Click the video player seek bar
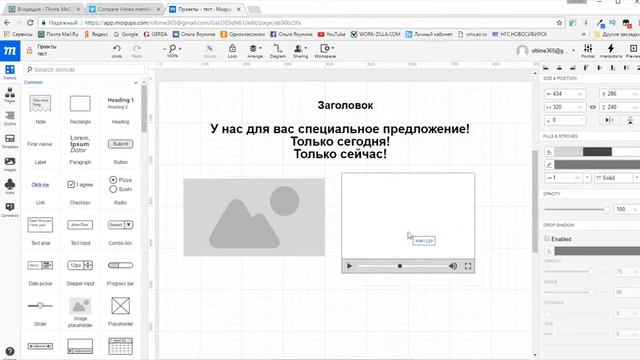Image resolution: width=640 pixels, height=360 pixels. click(402, 266)
